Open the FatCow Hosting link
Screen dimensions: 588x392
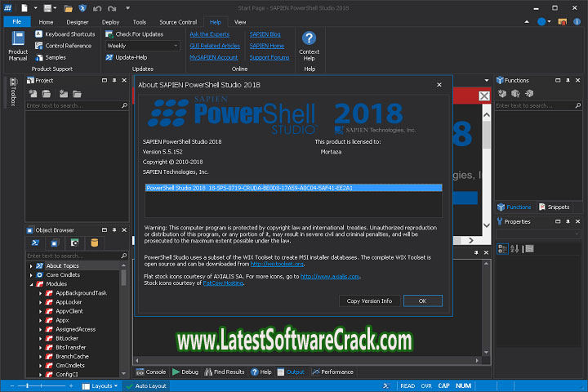(223, 283)
